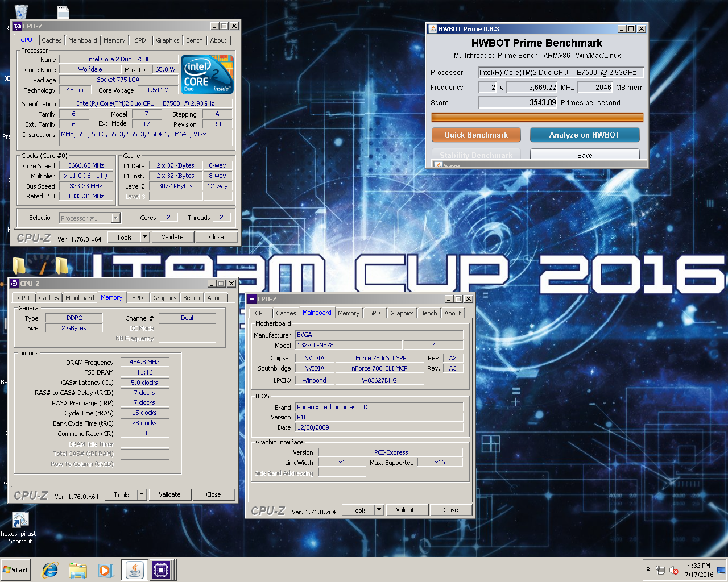Click Analyze on HWBOT button
The height and width of the screenshot is (582, 728).
click(x=585, y=135)
